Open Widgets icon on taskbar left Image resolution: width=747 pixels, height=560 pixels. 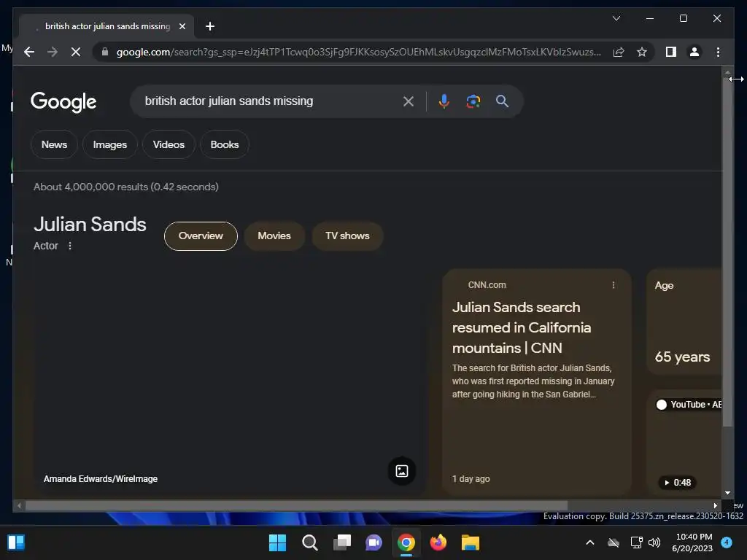click(x=16, y=542)
